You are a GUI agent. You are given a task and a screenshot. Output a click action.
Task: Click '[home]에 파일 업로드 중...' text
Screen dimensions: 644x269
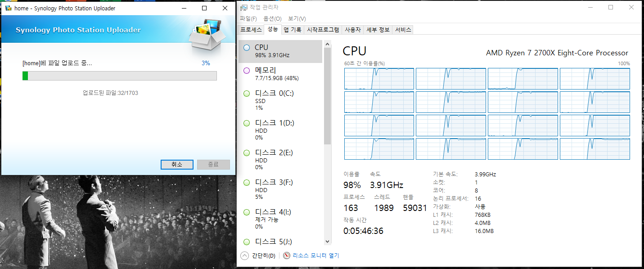click(x=57, y=63)
